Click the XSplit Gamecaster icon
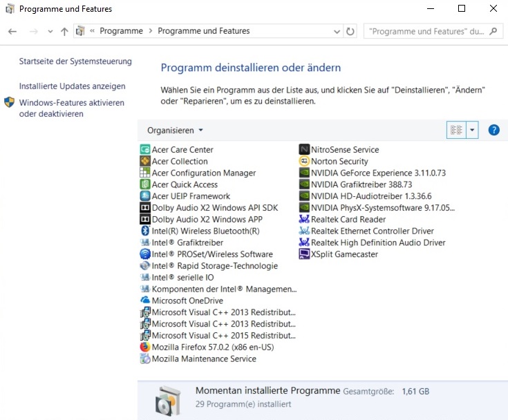This screenshot has height=420, width=508. point(304,254)
